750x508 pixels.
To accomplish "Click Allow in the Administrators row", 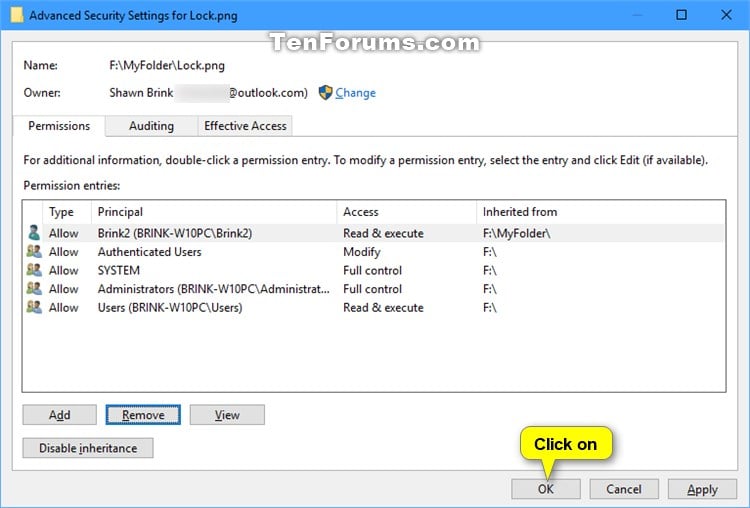I will pos(64,289).
